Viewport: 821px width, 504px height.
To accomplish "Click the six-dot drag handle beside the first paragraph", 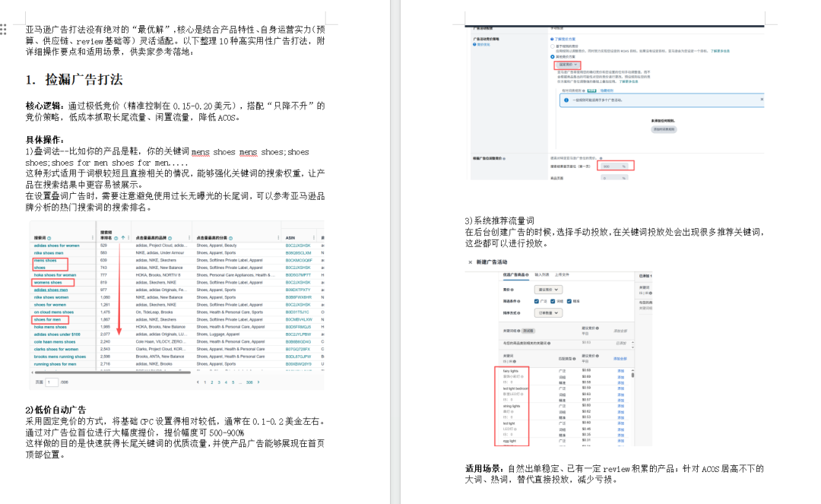I will (x=3, y=30).
